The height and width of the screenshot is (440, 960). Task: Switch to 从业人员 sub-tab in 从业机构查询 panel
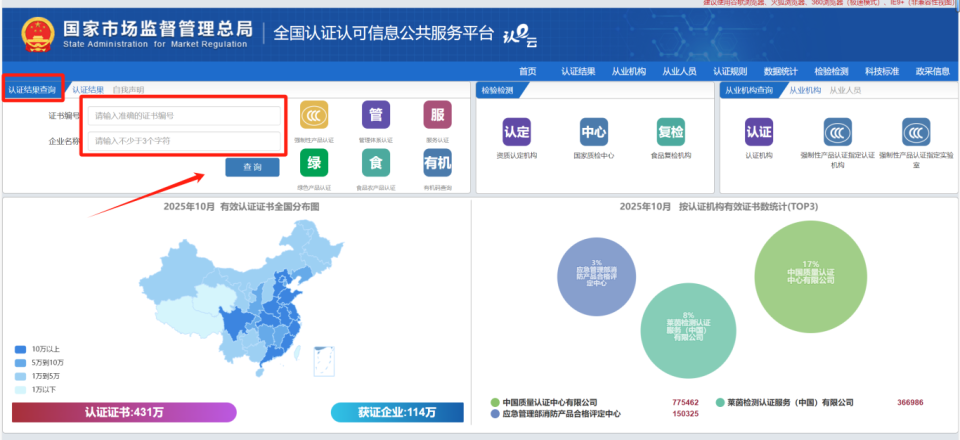pyautogui.click(x=845, y=90)
